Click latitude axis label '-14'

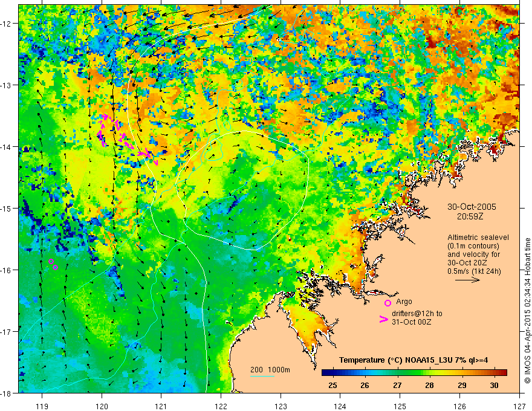tap(7, 147)
